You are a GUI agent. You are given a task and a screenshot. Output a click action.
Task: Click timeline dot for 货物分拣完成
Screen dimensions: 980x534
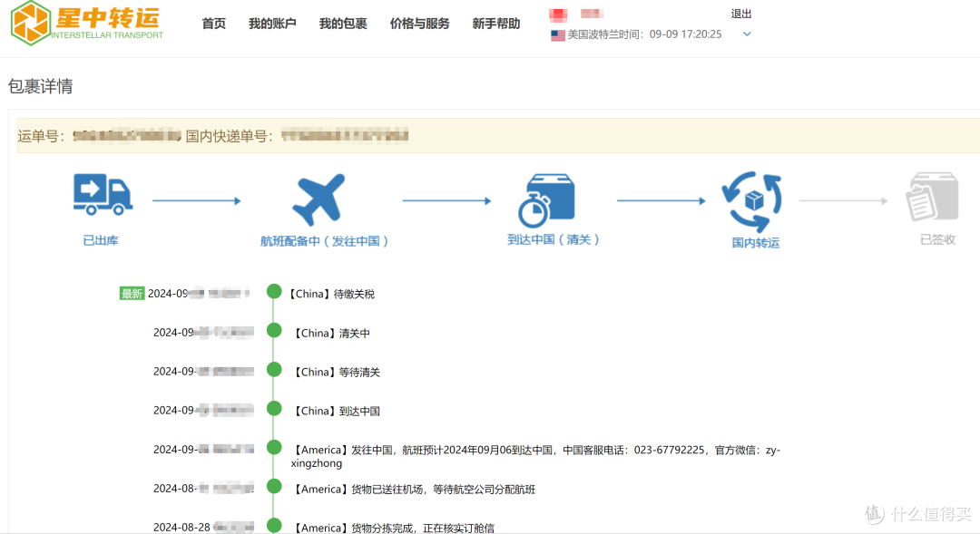coord(274,525)
